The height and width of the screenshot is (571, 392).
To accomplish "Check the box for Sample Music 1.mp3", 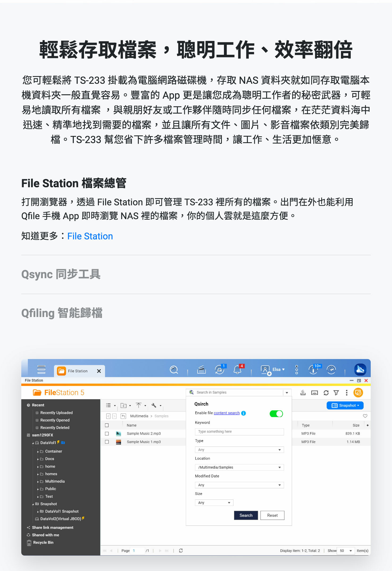I will [107, 442].
